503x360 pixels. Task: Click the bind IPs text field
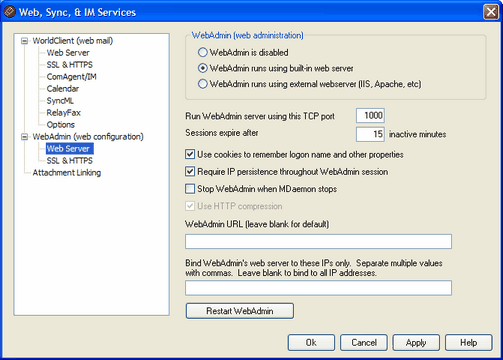pos(318,288)
